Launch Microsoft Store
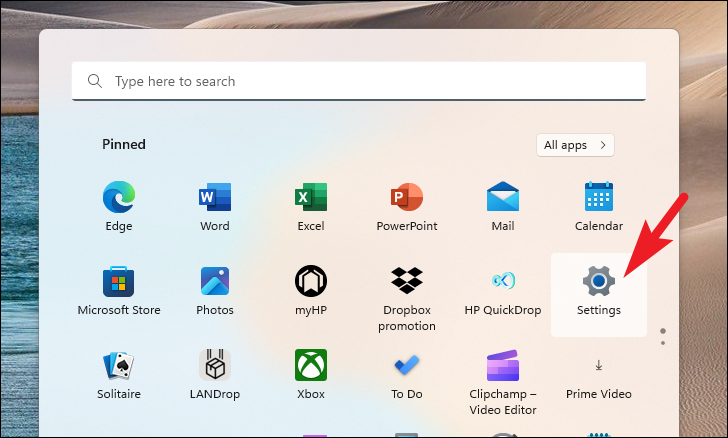Screen dimensions: 728x438 coord(119,291)
